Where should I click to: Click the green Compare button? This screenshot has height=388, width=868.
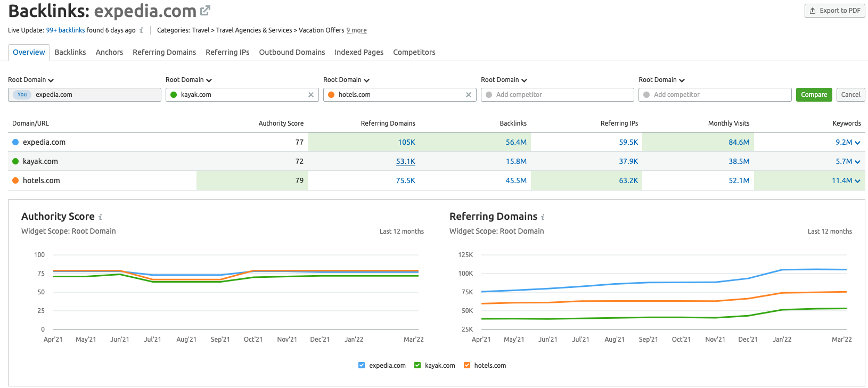click(x=814, y=95)
